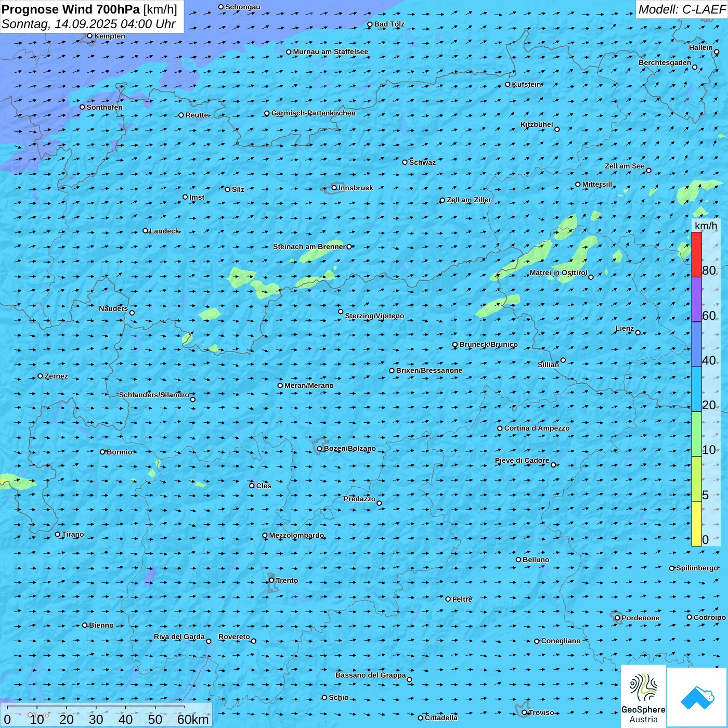Click the title 'Prognose Wind 700hPa [km/h]'

pos(89,9)
